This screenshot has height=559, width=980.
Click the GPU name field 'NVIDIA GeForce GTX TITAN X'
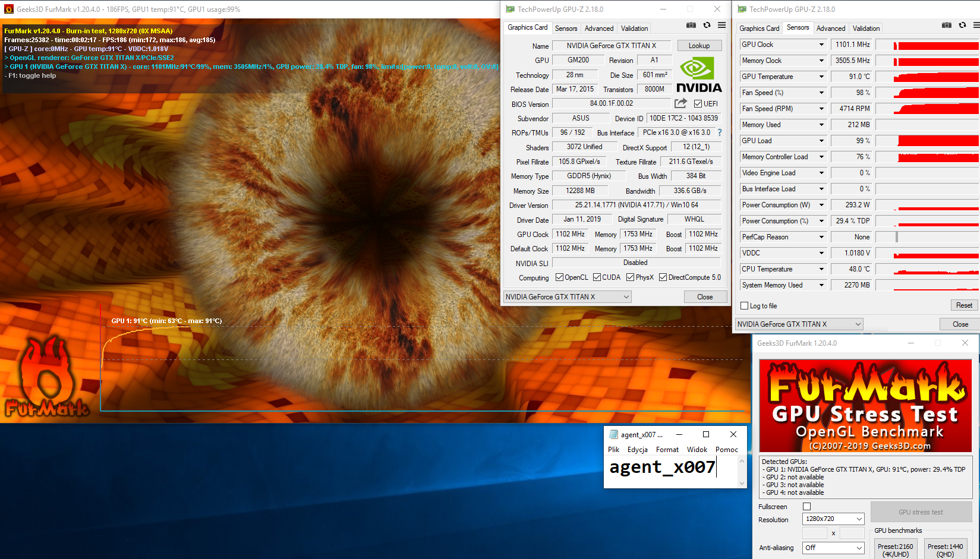point(612,46)
